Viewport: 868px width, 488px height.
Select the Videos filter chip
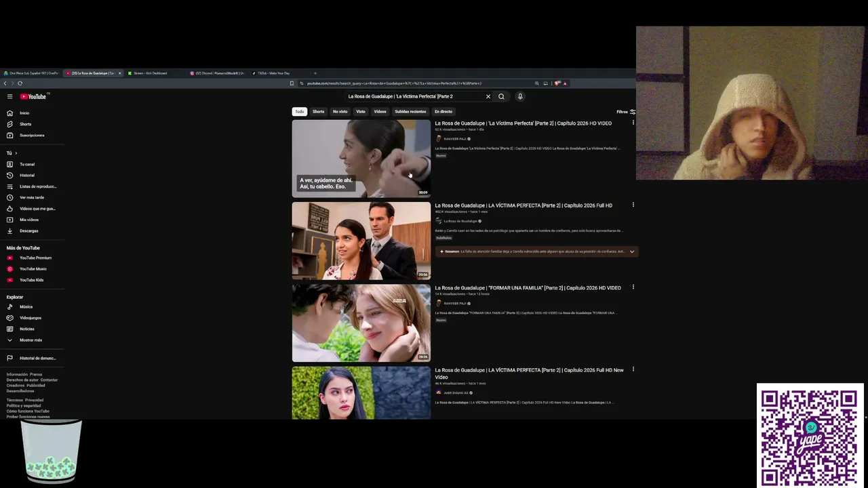380,112
